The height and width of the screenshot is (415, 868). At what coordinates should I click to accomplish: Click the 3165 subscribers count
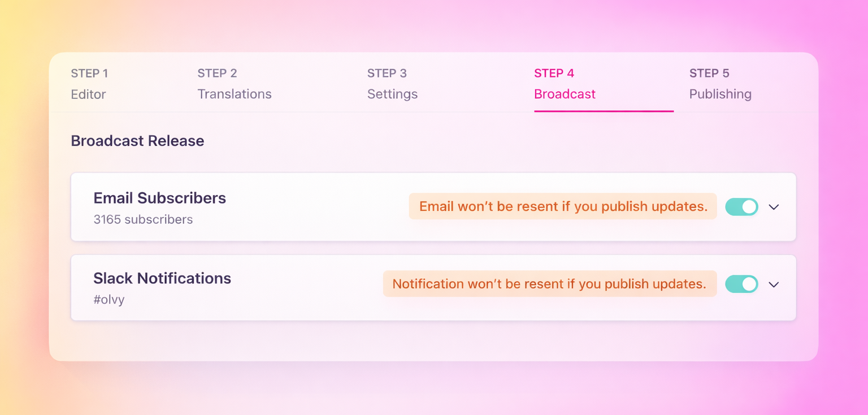[x=143, y=219]
